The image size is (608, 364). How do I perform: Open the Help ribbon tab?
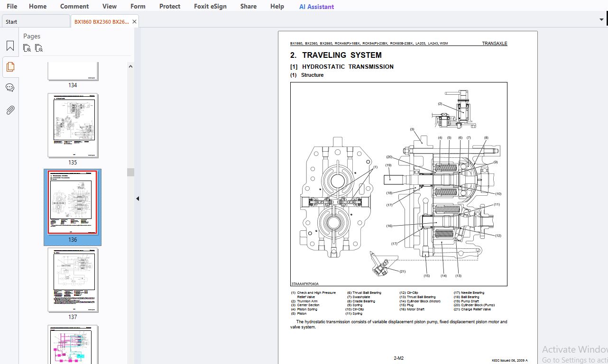[277, 6]
